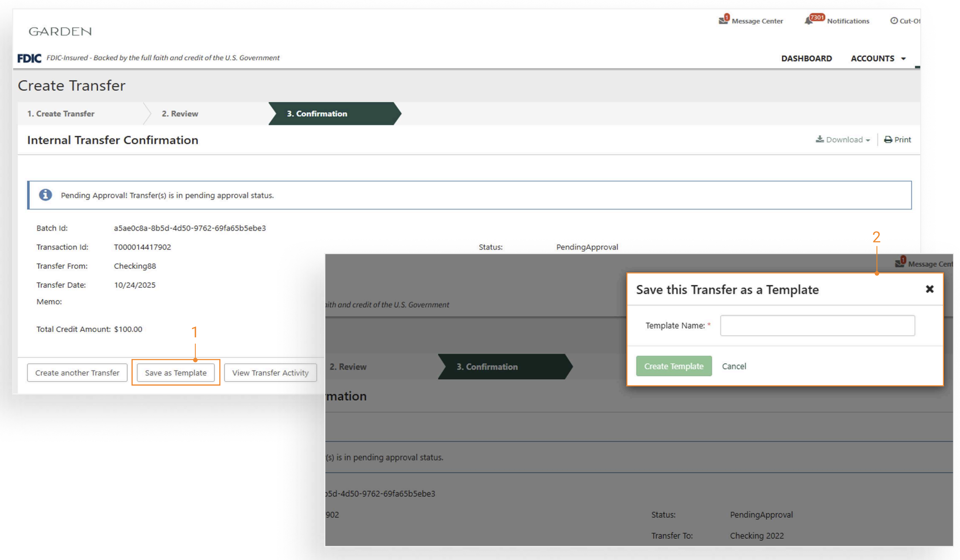Click the Cut-Off clock icon
This screenshot has height=560, width=960.
[x=894, y=21]
